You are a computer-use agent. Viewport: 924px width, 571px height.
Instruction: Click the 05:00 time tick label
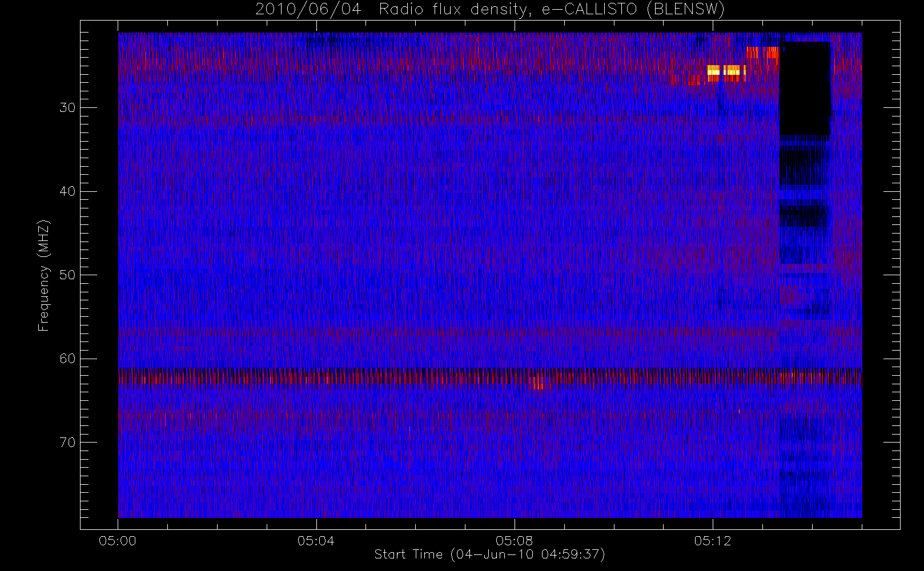(118, 541)
